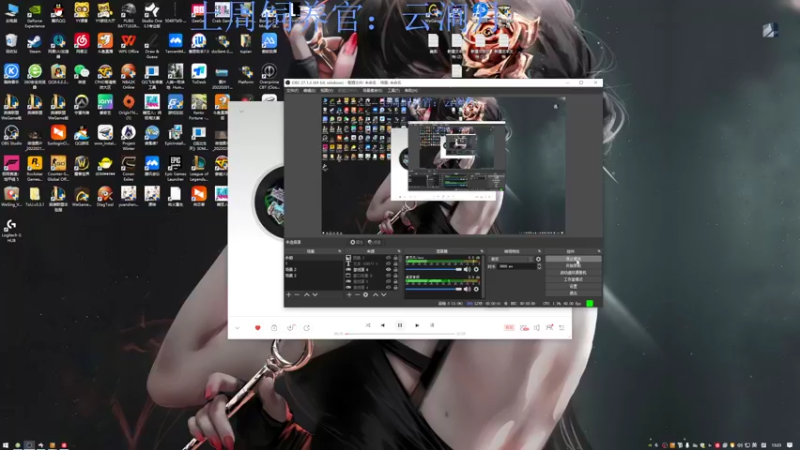Select the Conan Exiles desktop icon
The width and height of the screenshot is (800, 450).
pos(129,168)
